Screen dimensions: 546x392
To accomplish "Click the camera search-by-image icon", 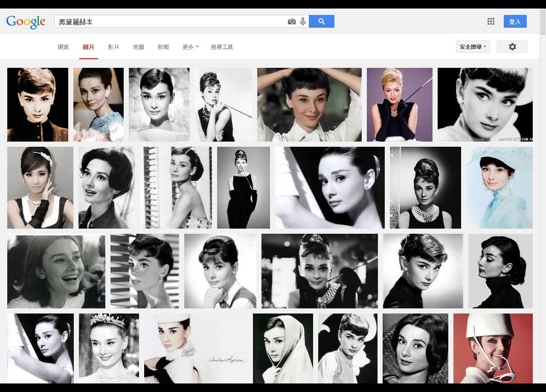I will point(291,21).
